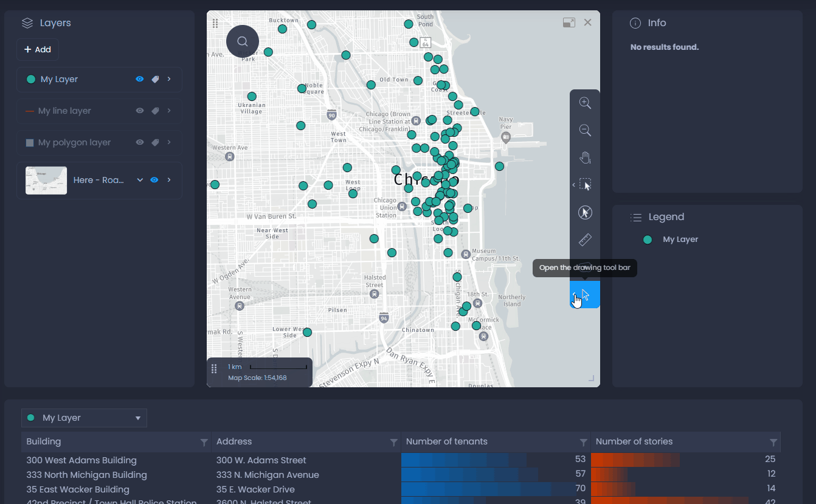
Task: Select the 35 East Wacker Building row
Action: (x=401, y=489)
